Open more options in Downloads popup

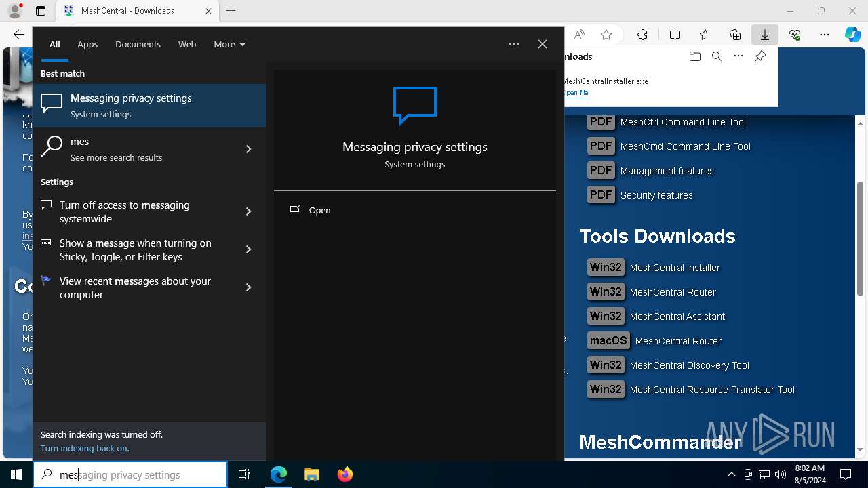(x=738, y=56)
